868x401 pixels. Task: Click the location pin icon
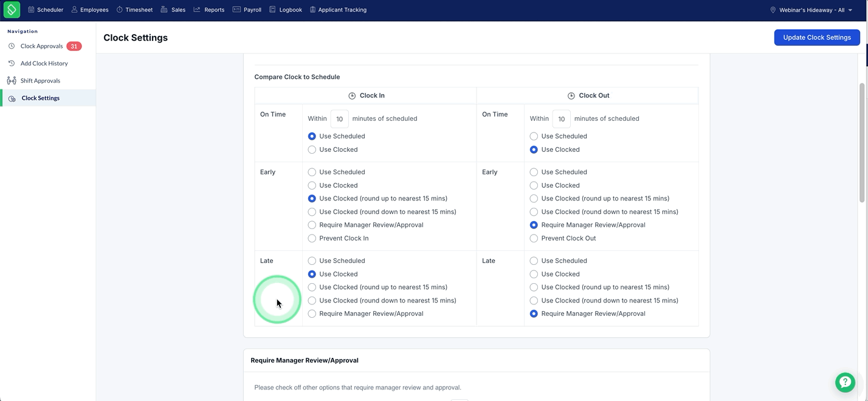coord(773,10)
